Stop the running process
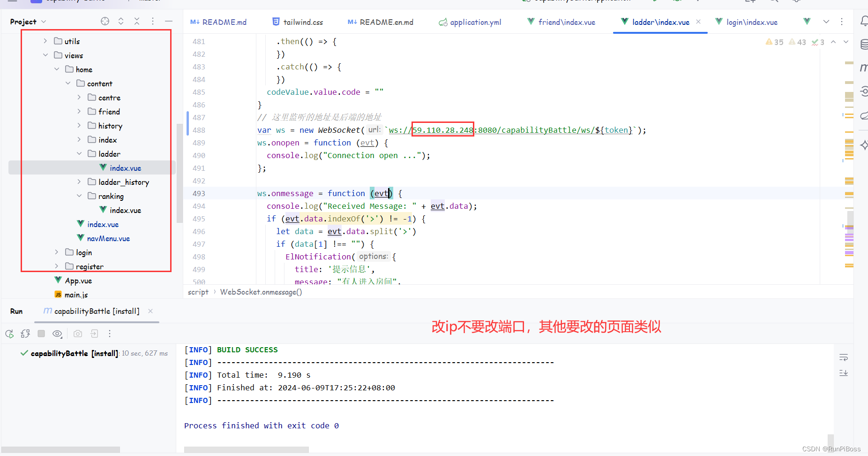The image size is (868, 456). [x=41, y=334]
